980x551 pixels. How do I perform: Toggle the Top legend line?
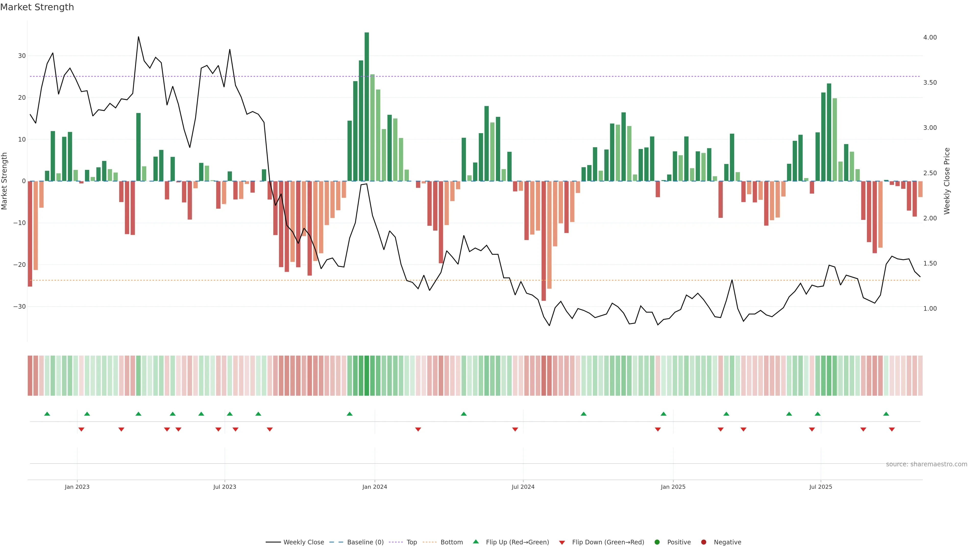click(411, 542)
